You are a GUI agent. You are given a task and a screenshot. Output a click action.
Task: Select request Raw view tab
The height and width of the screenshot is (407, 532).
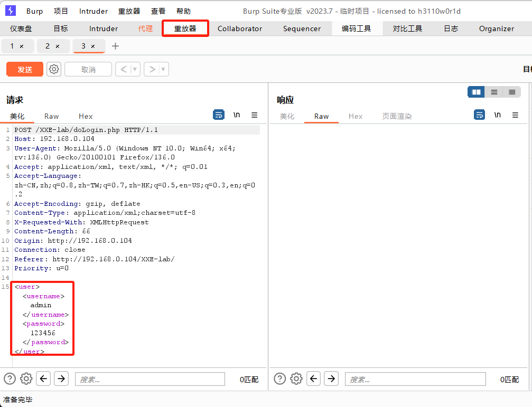51,116
